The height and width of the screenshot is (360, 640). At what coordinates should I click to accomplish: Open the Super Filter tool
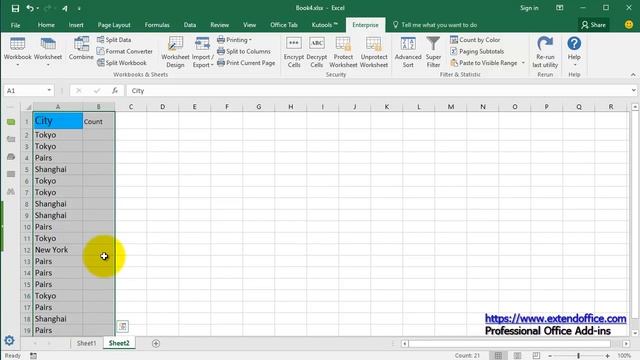coord(433,52)
